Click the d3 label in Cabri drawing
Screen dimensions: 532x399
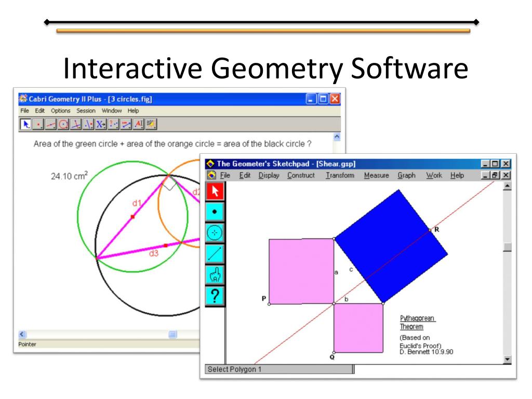point(154,253)
